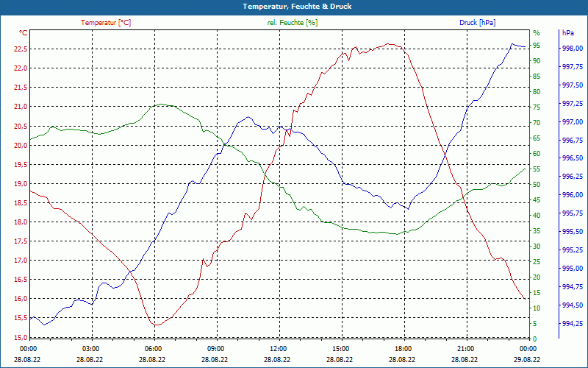Click the "22,5" temperature axis value
The width and height of the screenshot is (588, 368).
pyautogui.click(x=21, y=49)
